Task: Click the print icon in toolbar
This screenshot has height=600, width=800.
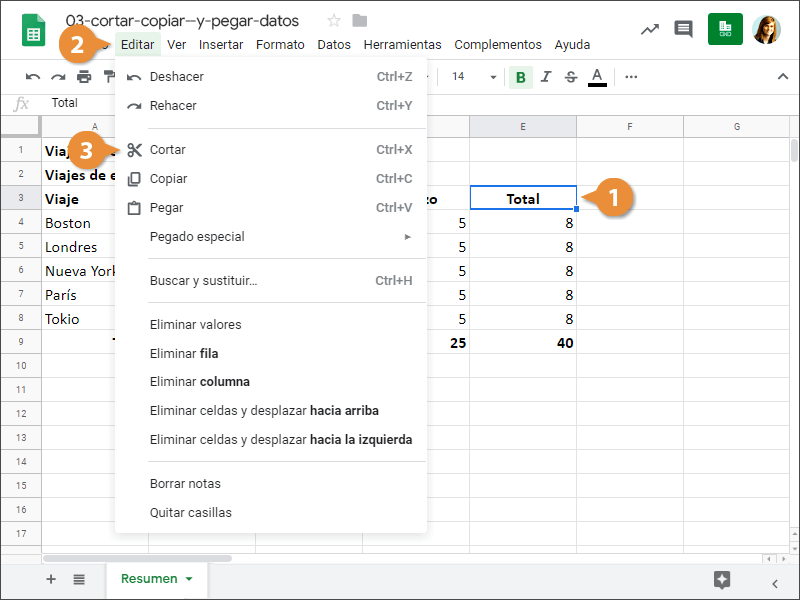Action: click(x=84, y=77)
